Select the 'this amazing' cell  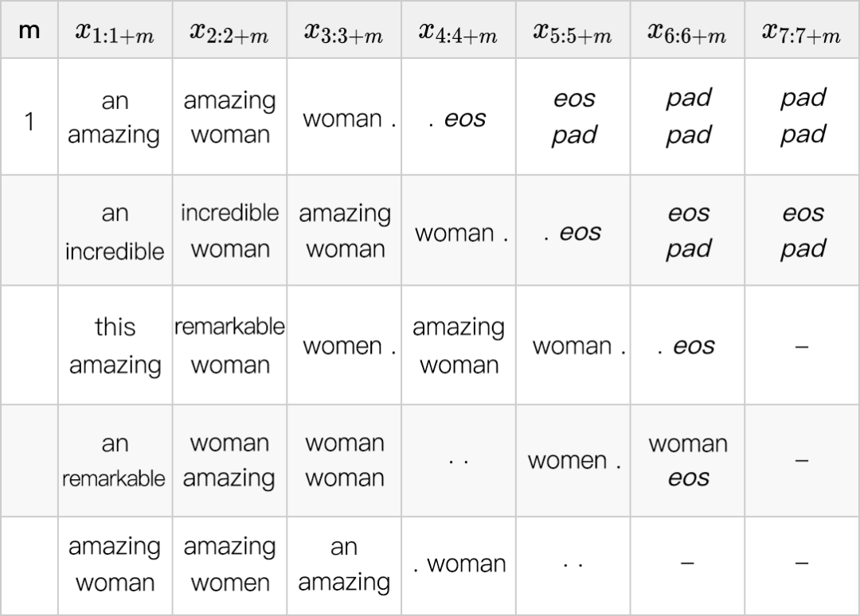coord(115,345)
